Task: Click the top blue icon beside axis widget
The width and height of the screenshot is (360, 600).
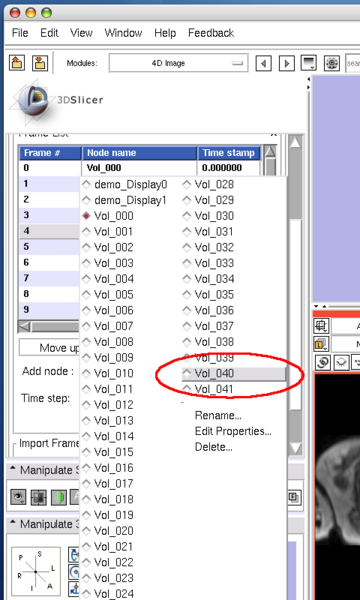Action: click(x=74, y=555)
